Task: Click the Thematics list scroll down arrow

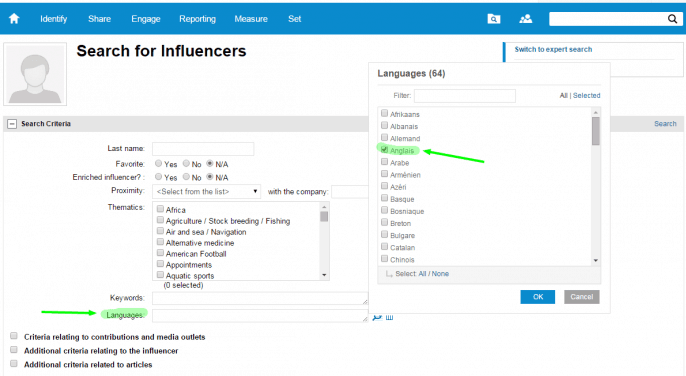Action: click(x=324, y=275)
